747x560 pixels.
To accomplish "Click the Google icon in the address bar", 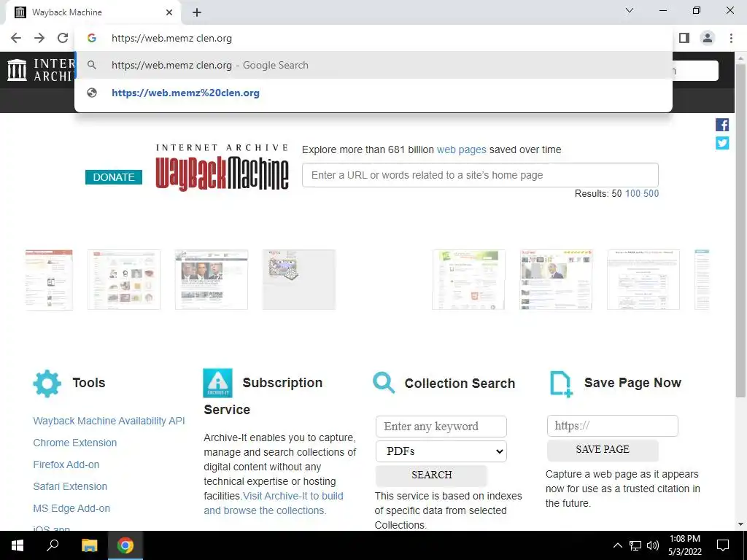I will point(92,38).
